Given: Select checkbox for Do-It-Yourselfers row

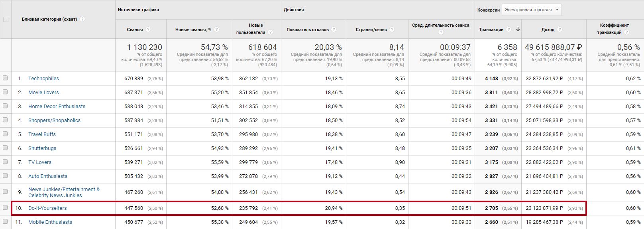Looking at the screenshot, I should pos(5,207).
